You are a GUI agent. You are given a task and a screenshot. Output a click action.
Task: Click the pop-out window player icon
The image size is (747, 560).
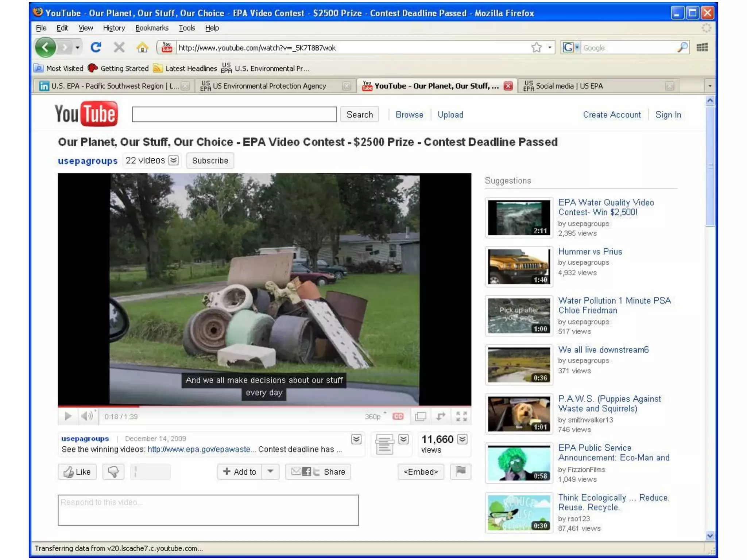[421, 416]
